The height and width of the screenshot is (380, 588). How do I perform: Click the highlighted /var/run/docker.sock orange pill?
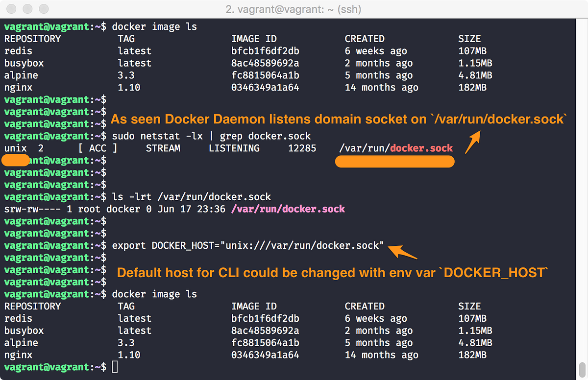coord(394,161)
